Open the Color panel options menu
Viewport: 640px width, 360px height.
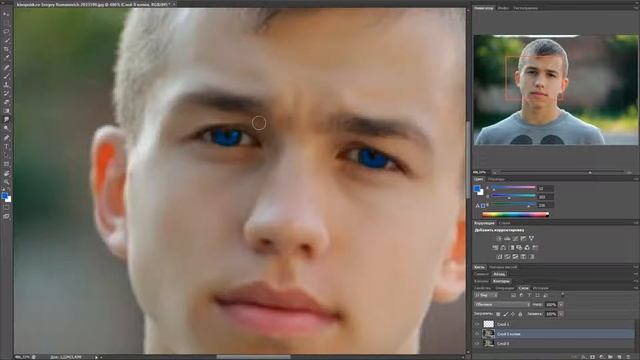(x=636, y=179)
